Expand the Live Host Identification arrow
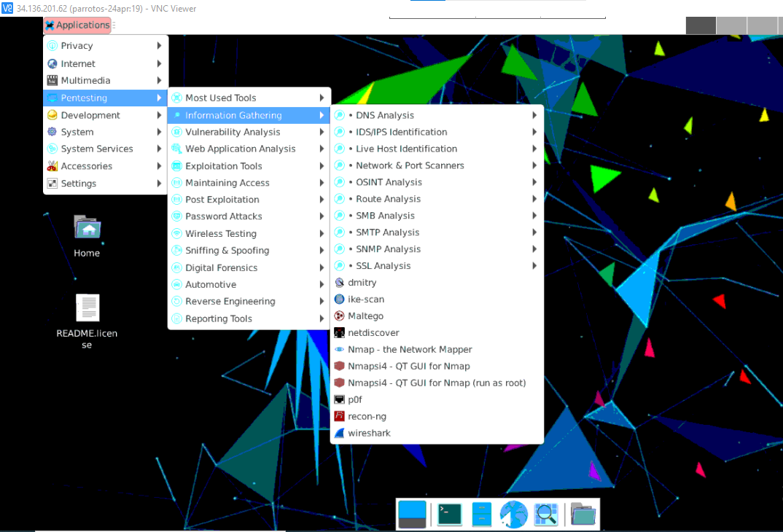The image size is (783, 532). [534, 149]
